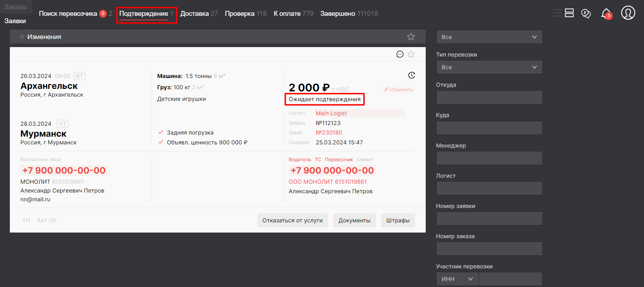This screenshot has height=287, width=644.
Task: Switch to Доставка tab
Action: tap(194, 13)
